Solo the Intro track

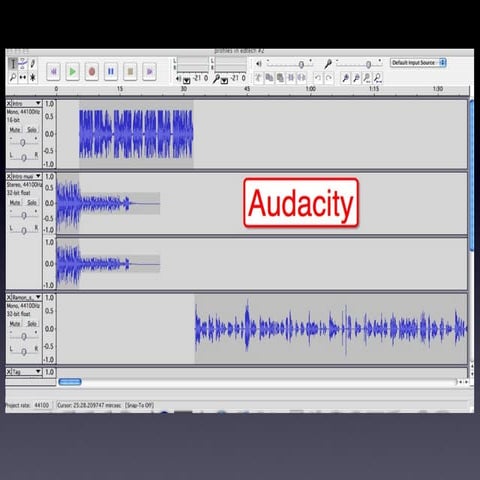tap(32, 130)
